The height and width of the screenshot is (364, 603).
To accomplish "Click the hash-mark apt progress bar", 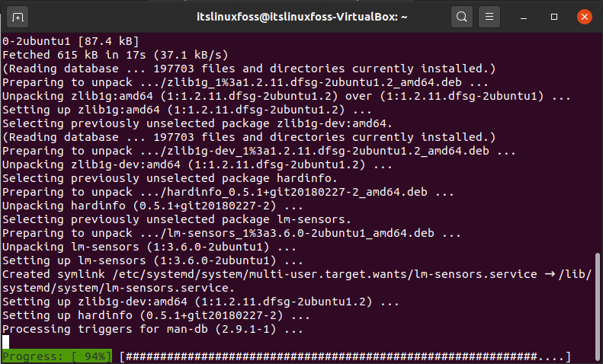I will 345,356.
